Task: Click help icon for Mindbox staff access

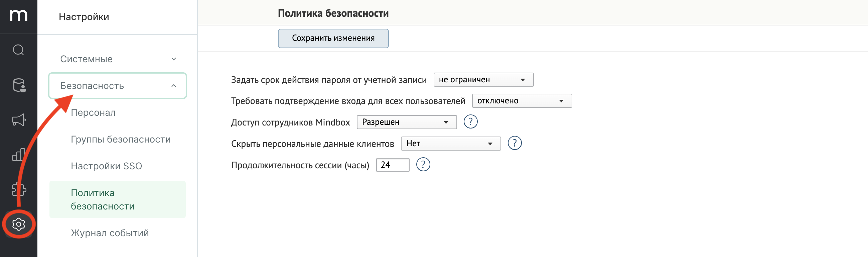Action: (x=470, y=121)
